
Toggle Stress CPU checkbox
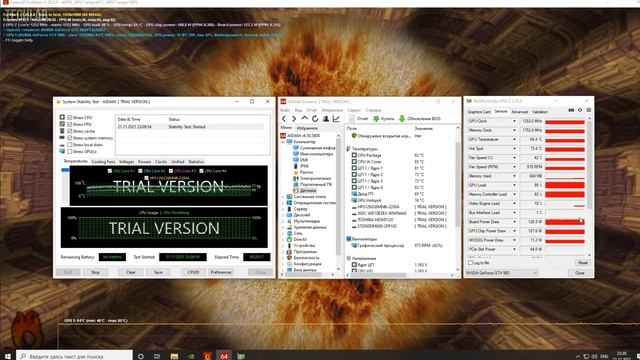69,118
